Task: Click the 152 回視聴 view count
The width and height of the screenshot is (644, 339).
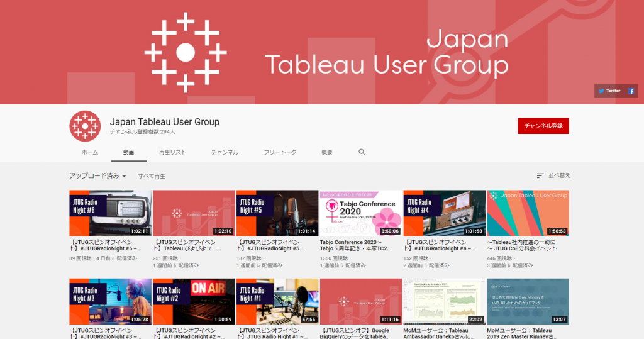Action: pos(418,258)
